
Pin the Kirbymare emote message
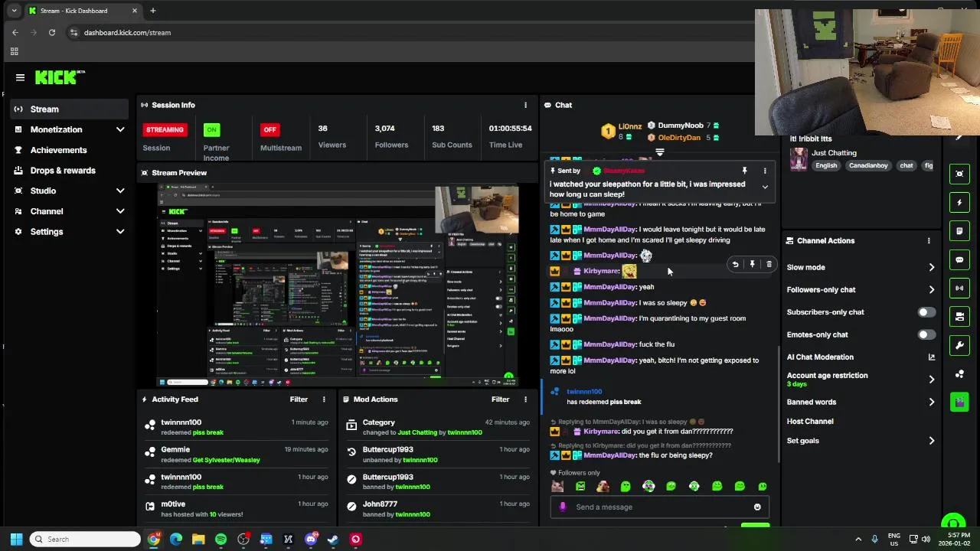(x=752, y=265)
